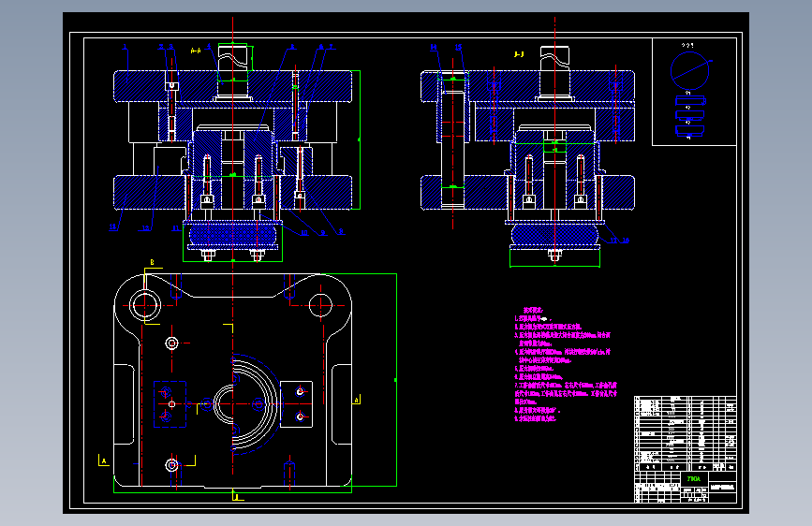Screen dimensions: 812x526
Task: Pick part callout number 14
Action: [434, 47]
